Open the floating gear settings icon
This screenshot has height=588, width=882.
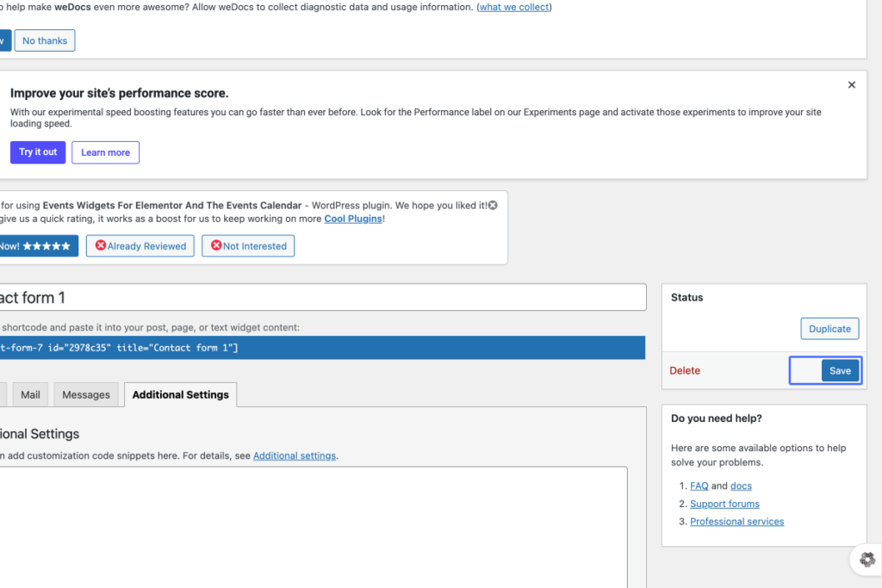tap(866, 559)
